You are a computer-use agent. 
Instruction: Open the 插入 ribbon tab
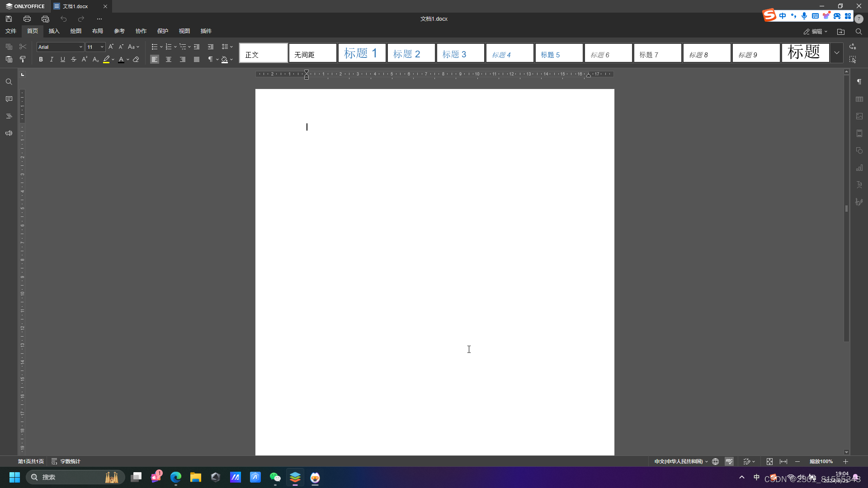[x=54, y=31]
